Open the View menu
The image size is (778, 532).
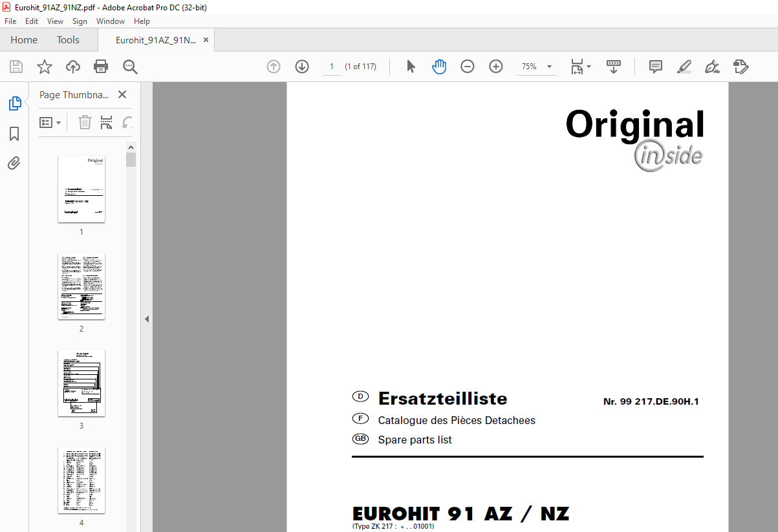(55, 21)
